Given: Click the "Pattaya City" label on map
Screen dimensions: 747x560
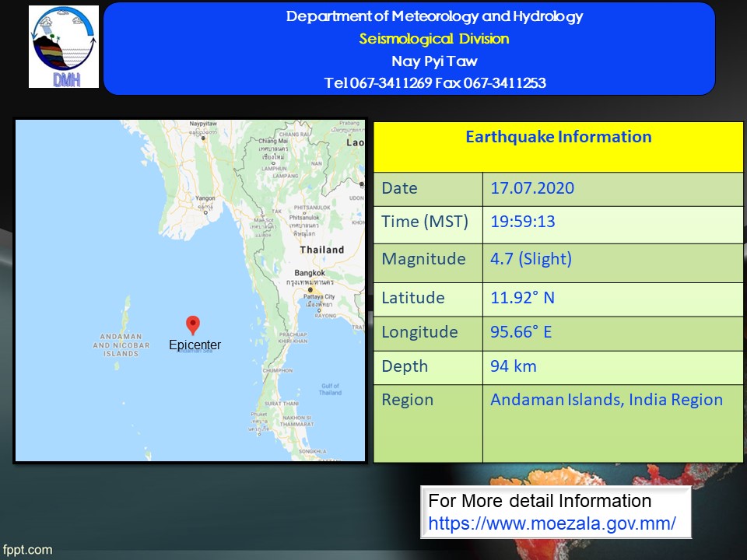Looking at the screenshot, I should pos(319,296).
